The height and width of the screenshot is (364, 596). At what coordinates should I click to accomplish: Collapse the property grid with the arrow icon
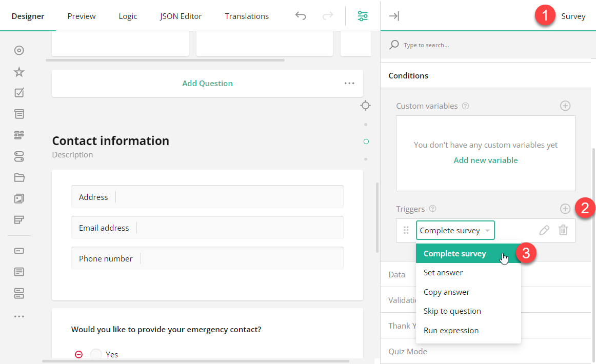(394, 16)
